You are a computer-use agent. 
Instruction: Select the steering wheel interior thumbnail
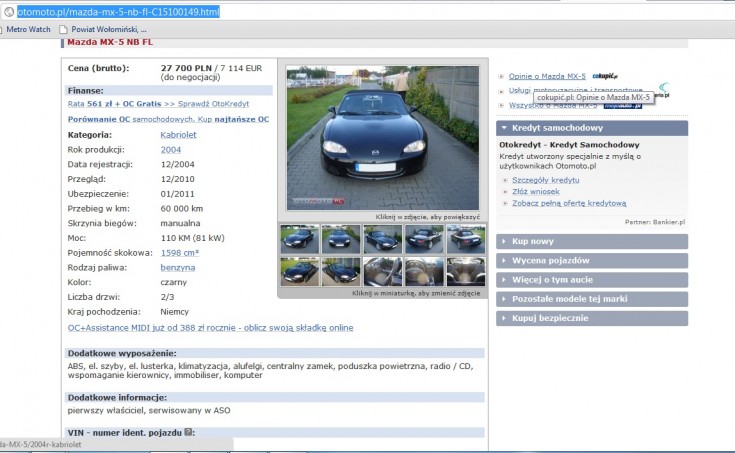coord(424,272)
